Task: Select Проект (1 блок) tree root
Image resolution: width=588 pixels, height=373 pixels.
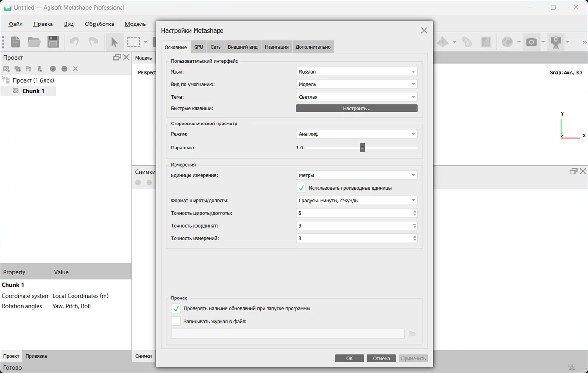Action: point(33,80)
